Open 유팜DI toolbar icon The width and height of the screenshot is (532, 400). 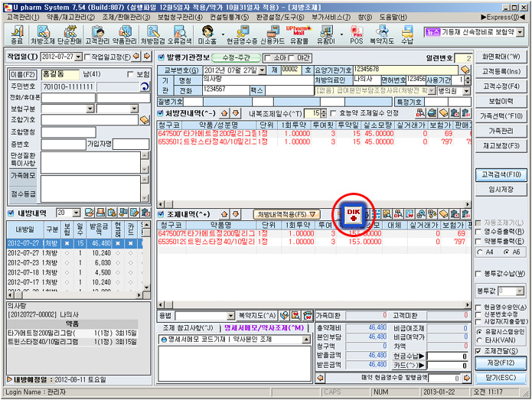(326, 35)
